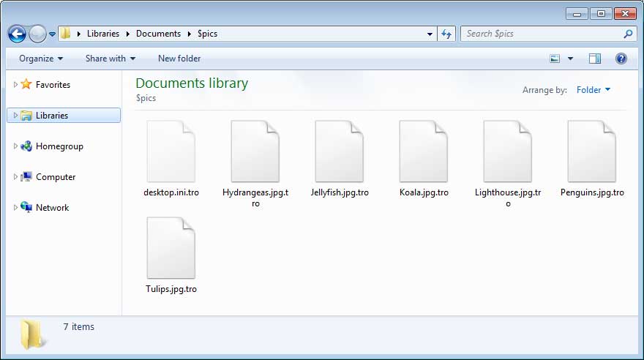
Task: Click the Lighthouse.jpg.tro file name
Action: (508, 198)
